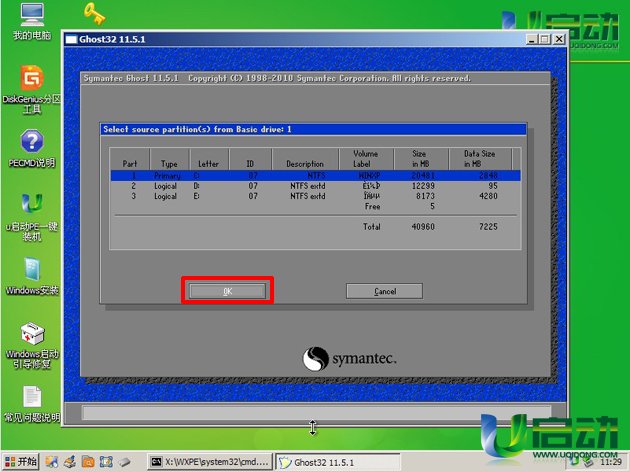
Task: Click the Size in MB column header
Action: pos(421,159)
